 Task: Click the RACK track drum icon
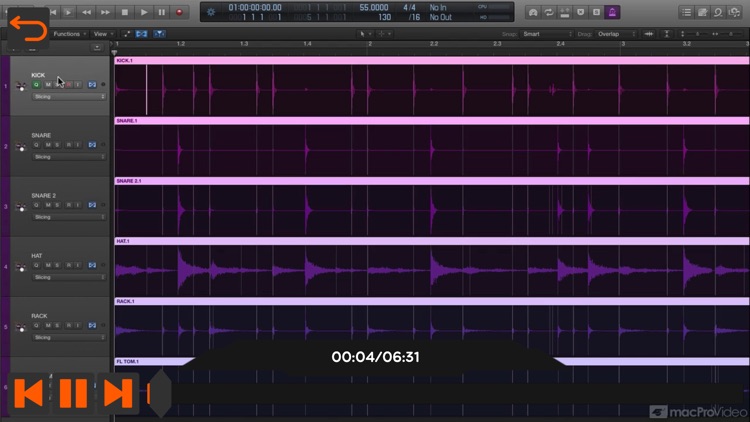click(x=21, y=328)
